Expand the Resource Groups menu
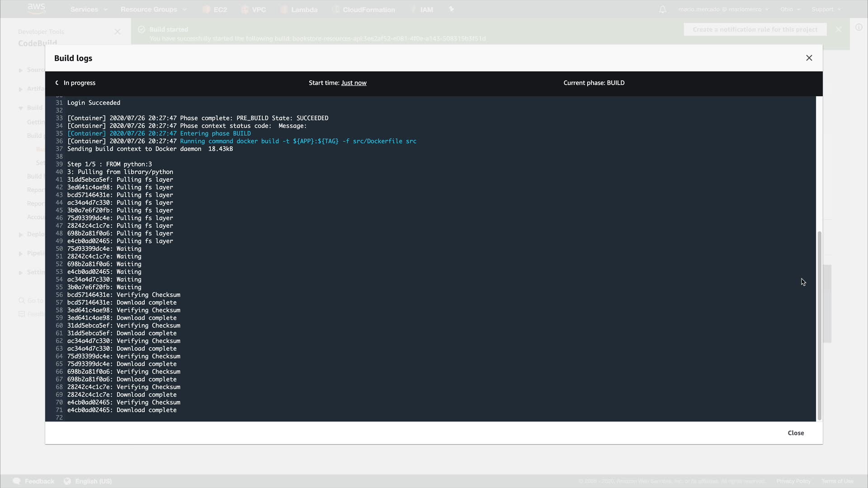Screen dimensions: 868x488 point(153,9)
